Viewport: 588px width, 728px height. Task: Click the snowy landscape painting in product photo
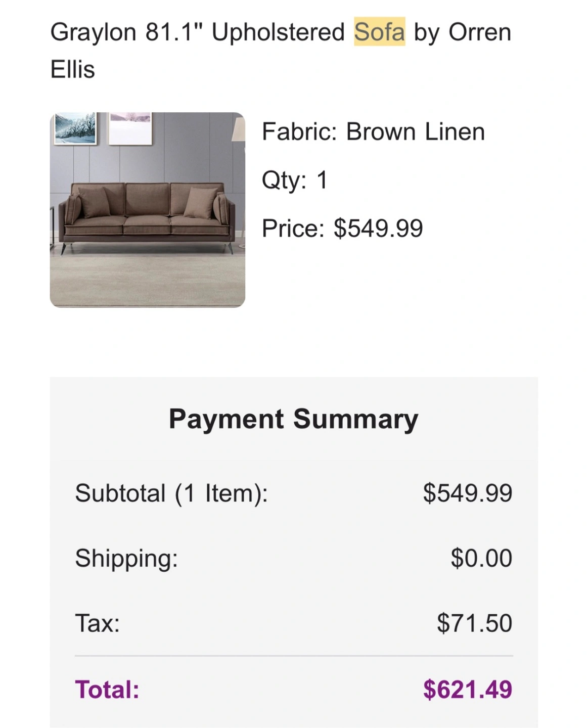click(x=75, y=127)
